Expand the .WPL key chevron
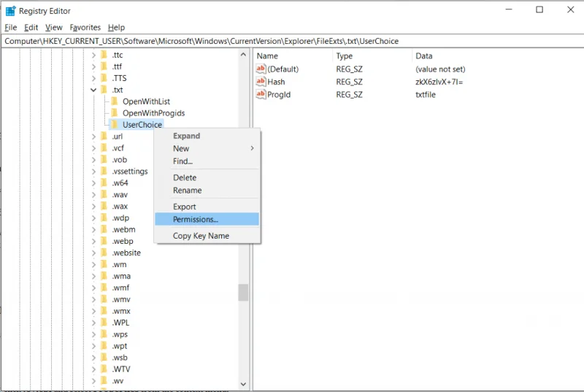 pyautogui.click(x=93, y=323)
